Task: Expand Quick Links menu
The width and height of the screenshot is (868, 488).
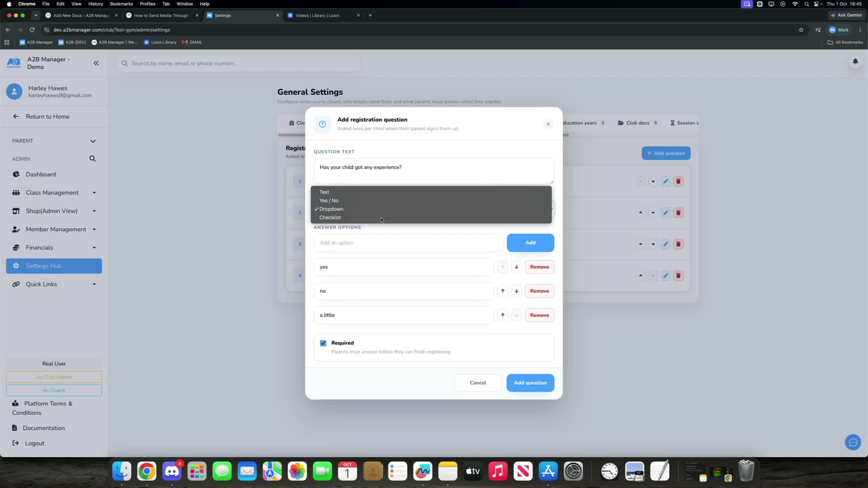Action: tap(54, 284)
